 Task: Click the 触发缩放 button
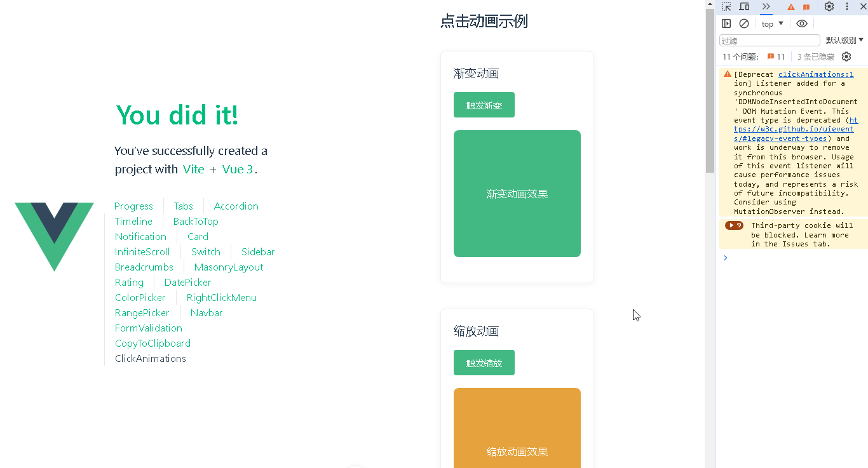pyautogui.click(x=484, y=363)
